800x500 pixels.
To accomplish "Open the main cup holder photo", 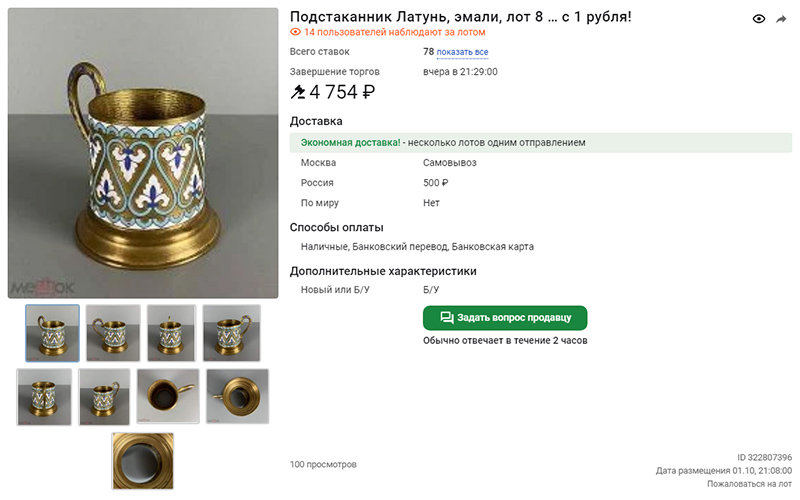I will [x=143, y=153].
